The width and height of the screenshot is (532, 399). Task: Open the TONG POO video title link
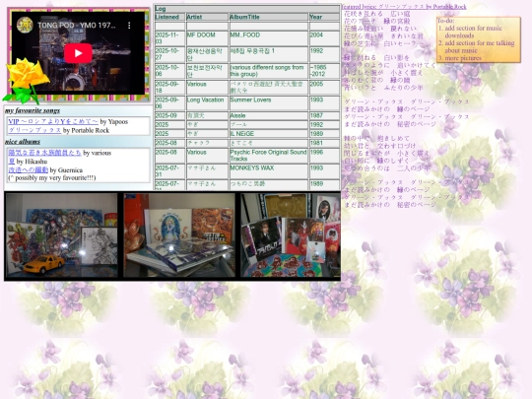[76, 25]
